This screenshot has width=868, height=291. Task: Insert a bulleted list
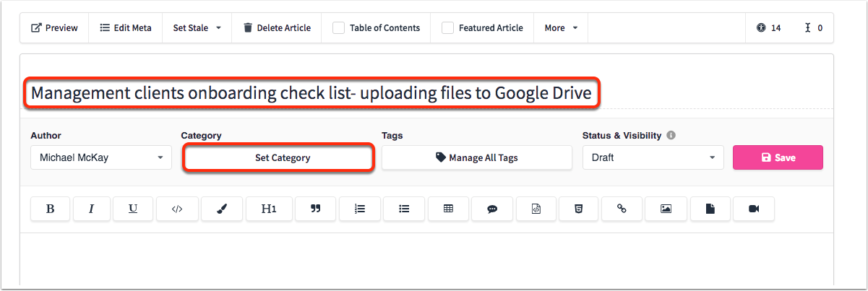[404, 209]
